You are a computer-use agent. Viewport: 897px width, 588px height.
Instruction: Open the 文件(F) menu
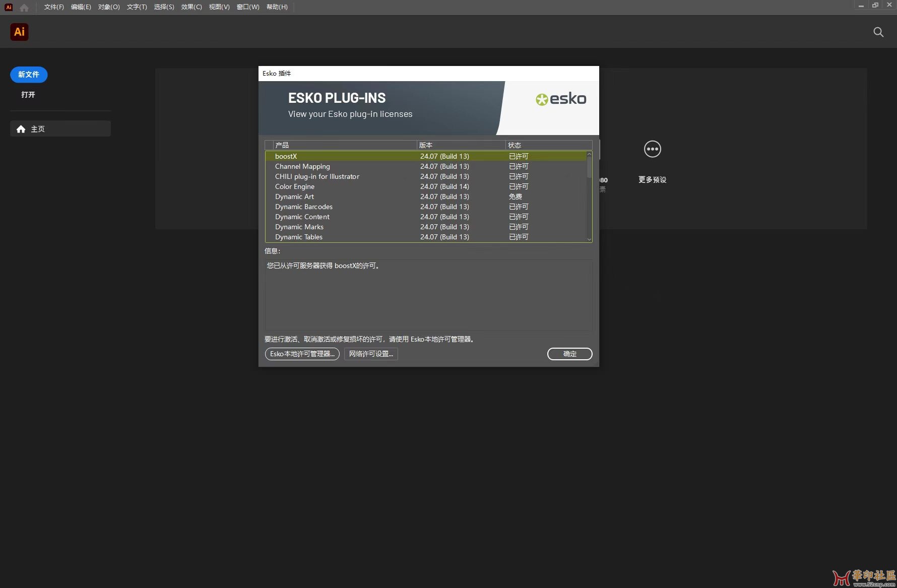[54, 7]
